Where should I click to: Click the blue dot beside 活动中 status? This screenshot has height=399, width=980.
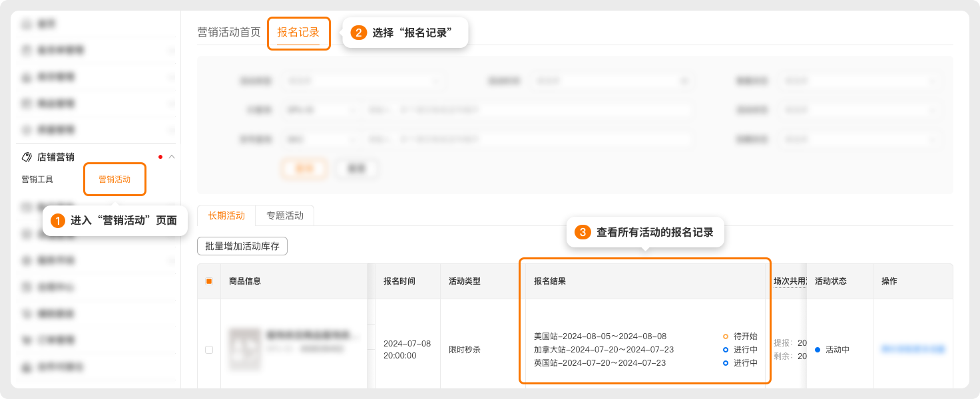pos(818,350)
